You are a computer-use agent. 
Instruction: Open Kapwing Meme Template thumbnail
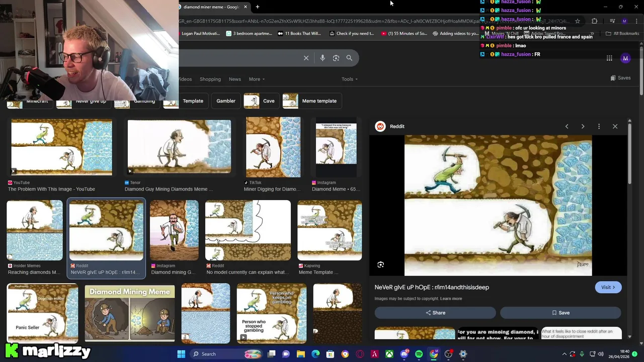(x=330, y=230)
